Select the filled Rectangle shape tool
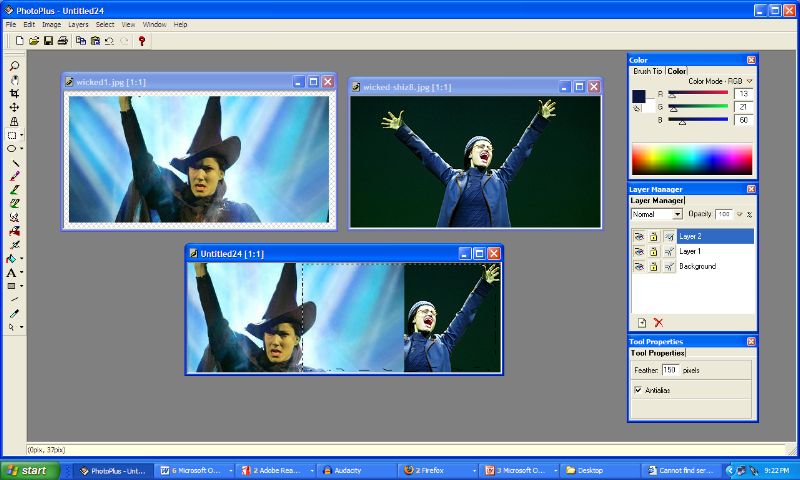This screenshot has height=480, width=800. click(12, 286)
